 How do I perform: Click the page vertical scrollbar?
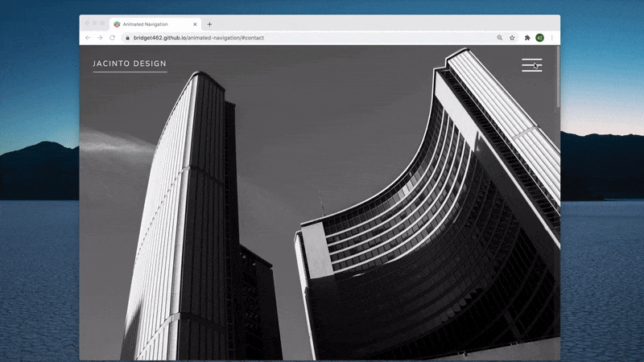click(x=558, y=78)
